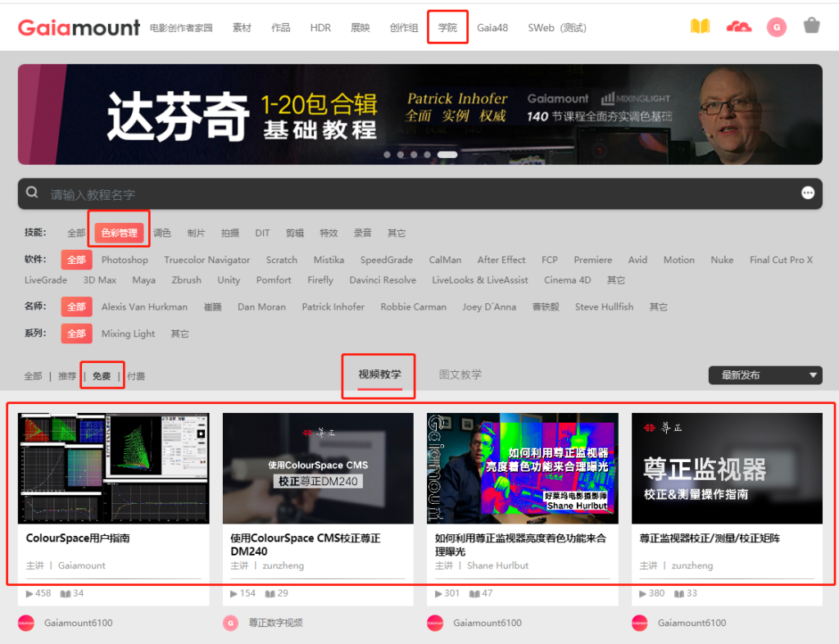Click the search magnifier icon
The width and height of the screenshot is (839, 644).
33,193
